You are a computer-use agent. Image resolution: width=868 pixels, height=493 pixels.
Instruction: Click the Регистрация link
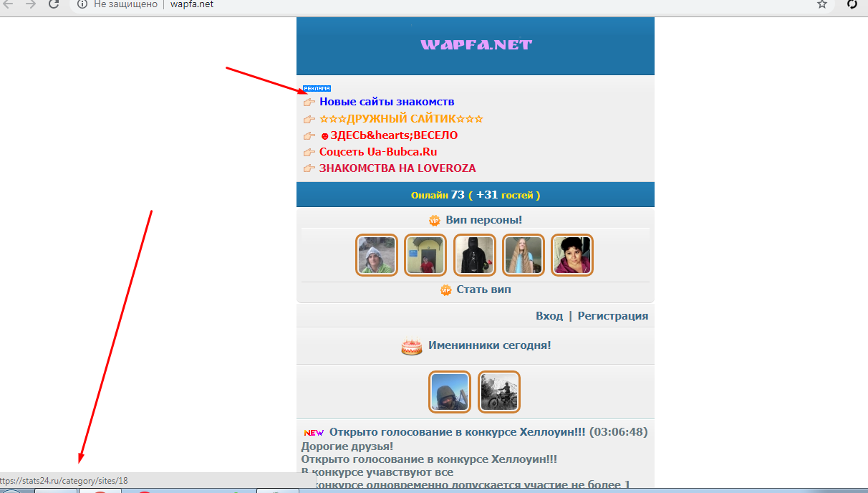(612, 316)
